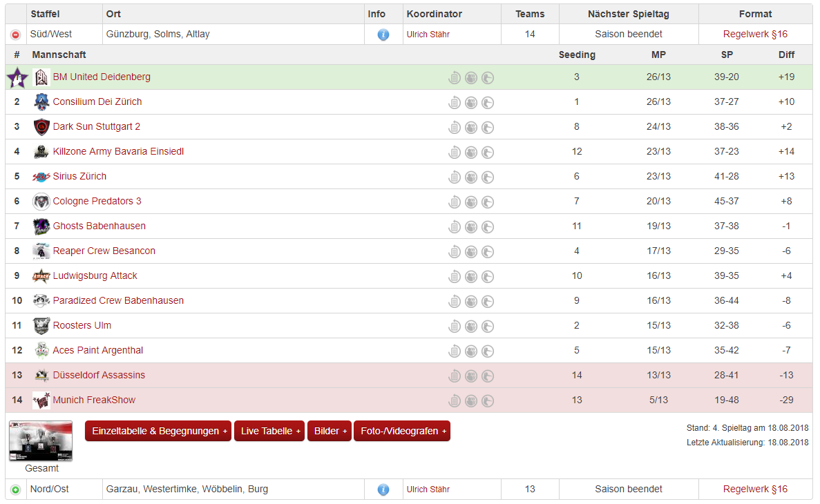820x504 pixels.
Task: Expand the Nord/Ost division with green plus
Action: (x=16, y=490)
